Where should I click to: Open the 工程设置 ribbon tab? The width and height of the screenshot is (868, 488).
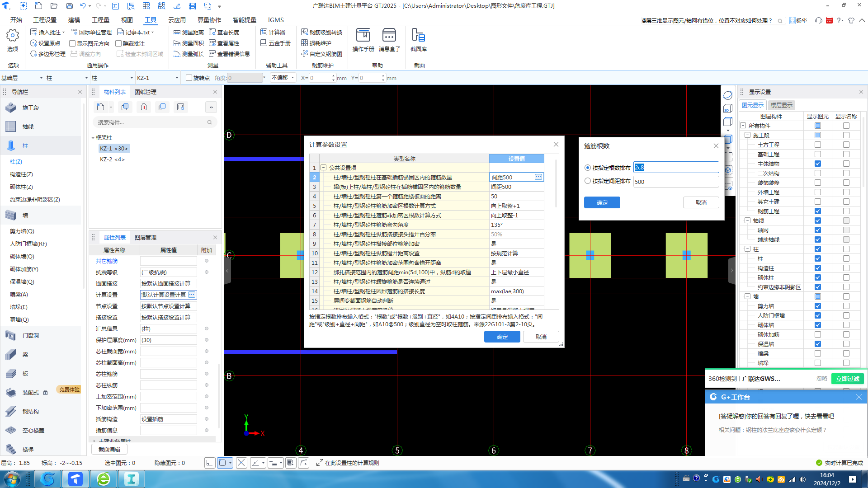tap(45, 20)
